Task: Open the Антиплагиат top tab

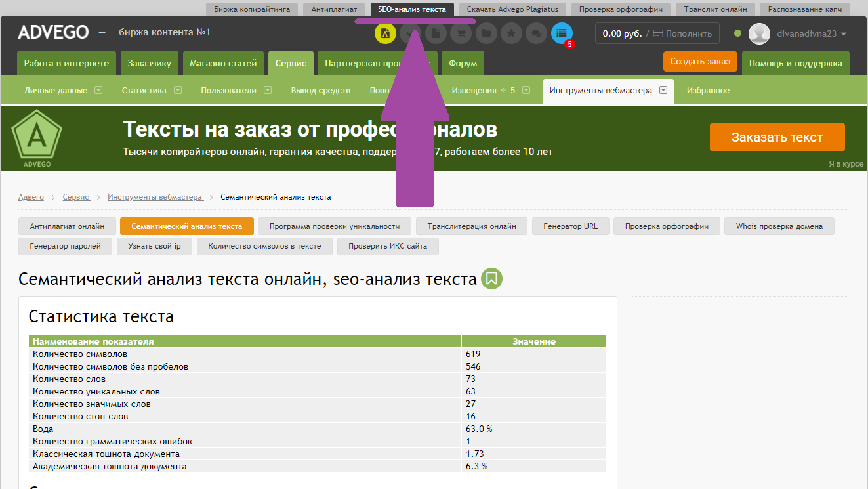Action: [334, 9]
